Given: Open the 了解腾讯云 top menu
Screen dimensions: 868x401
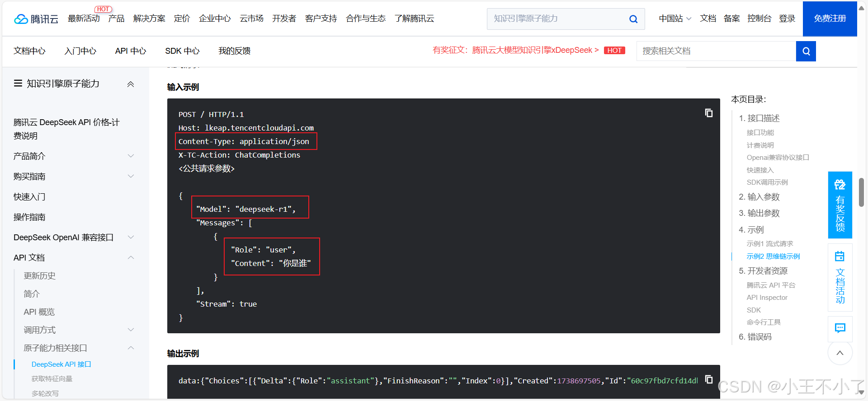Looking at the screenshot, I should (414, 19).
